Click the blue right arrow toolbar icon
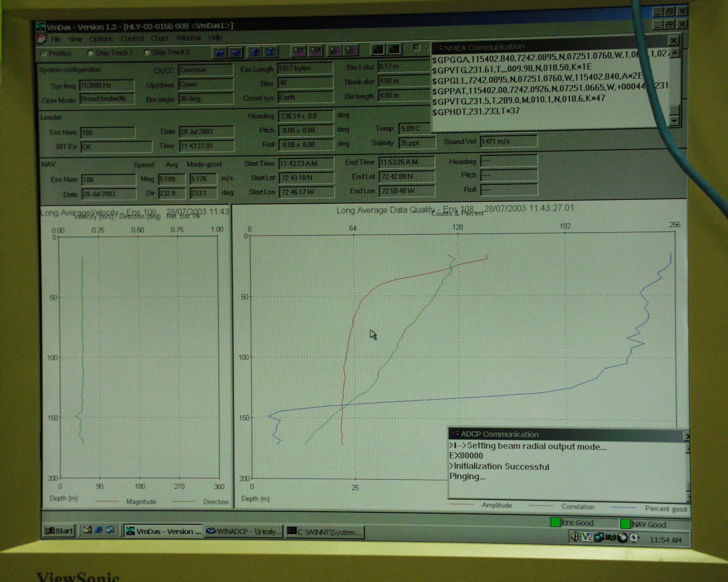The height and width of the screenshot is (582, 728). [x=236, y=52]
